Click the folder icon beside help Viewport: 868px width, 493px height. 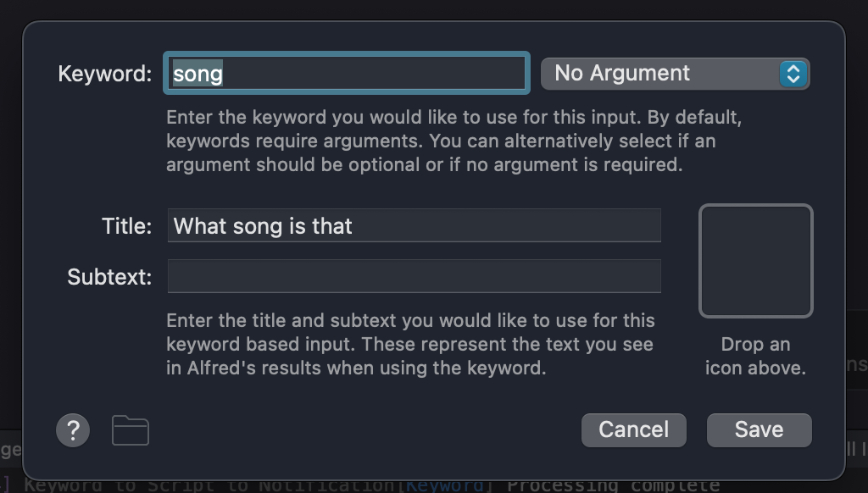click(131, 430)
